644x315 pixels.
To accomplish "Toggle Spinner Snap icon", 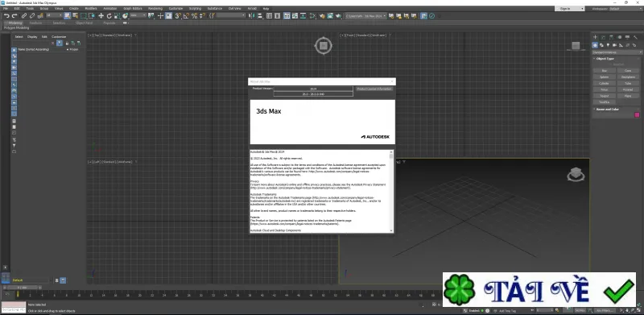I will [202, 15].
